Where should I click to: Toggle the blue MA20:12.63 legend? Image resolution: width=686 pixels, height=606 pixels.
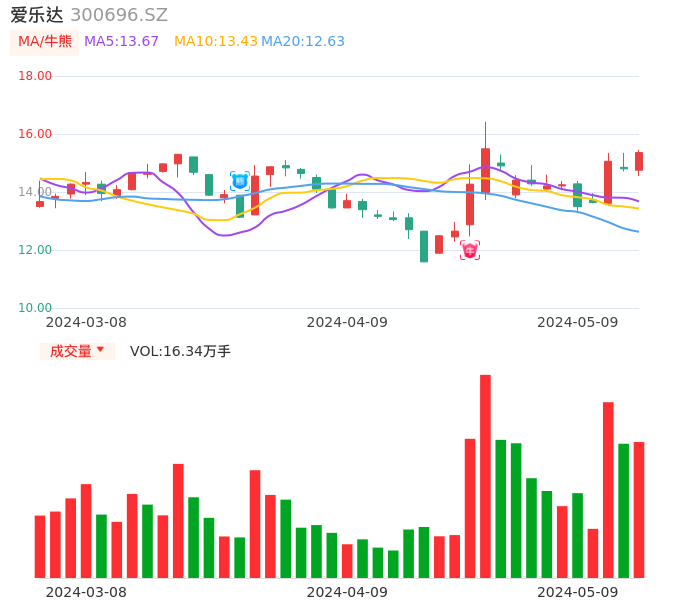pyautogui.click(x=303, y=42)
